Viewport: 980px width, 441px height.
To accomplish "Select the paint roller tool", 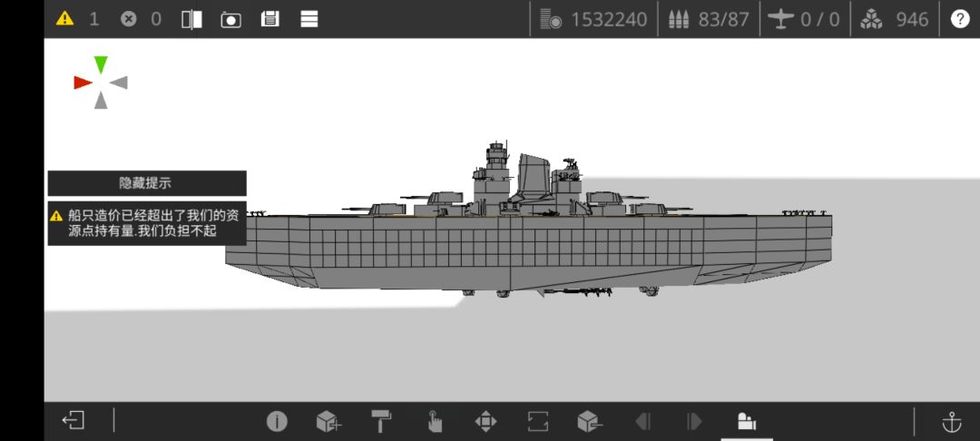I will [381, 421].
